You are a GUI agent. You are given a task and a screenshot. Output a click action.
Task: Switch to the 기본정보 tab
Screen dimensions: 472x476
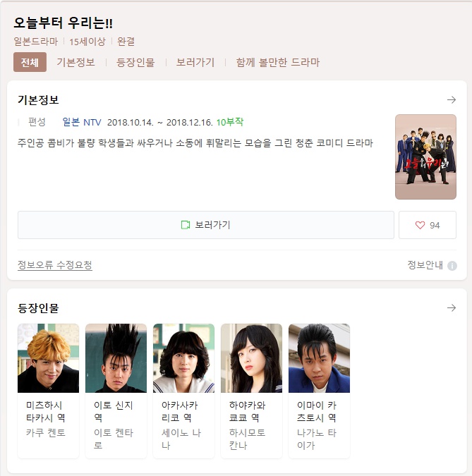point(76,62)
